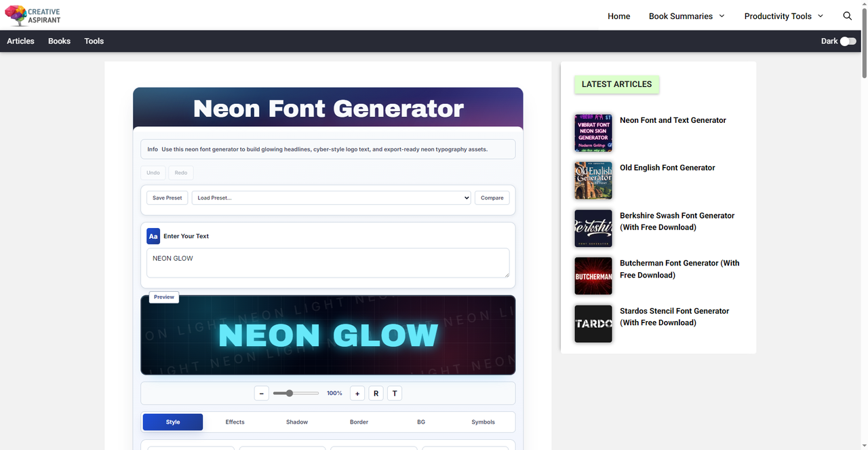Screen dimensions: 868x450
Task: Expand the Book Summaries menu
Action: point(686,16)
